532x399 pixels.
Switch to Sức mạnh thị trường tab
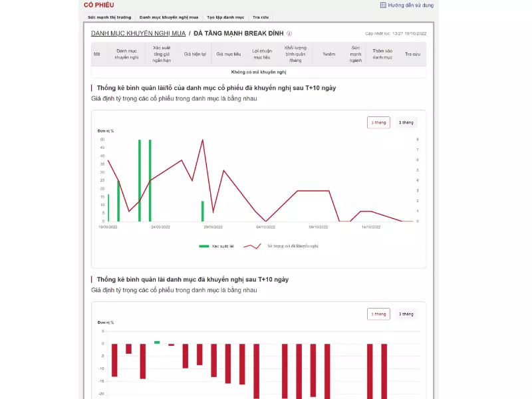[109, 17]
